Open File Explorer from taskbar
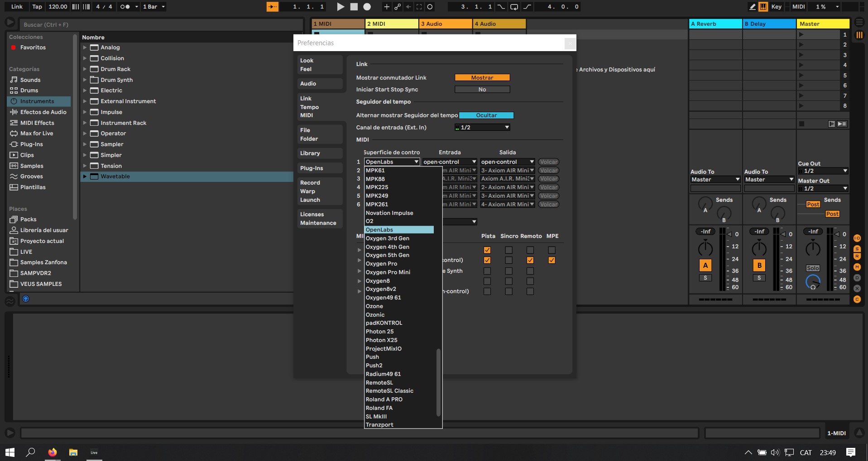Image resolution: width=868 pixels, height=461 pixels. click(x=73, y=452)
